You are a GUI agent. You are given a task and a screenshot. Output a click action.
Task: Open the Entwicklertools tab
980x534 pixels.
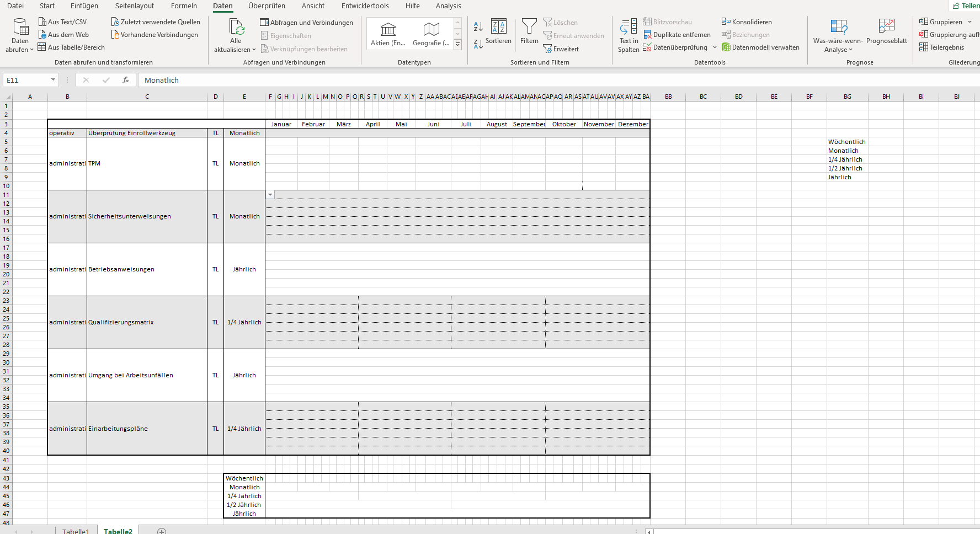(x=365, y=6)
